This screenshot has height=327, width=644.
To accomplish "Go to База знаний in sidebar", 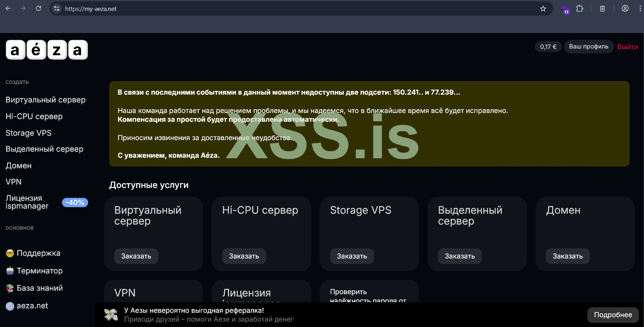I will (x=40, y=288).
